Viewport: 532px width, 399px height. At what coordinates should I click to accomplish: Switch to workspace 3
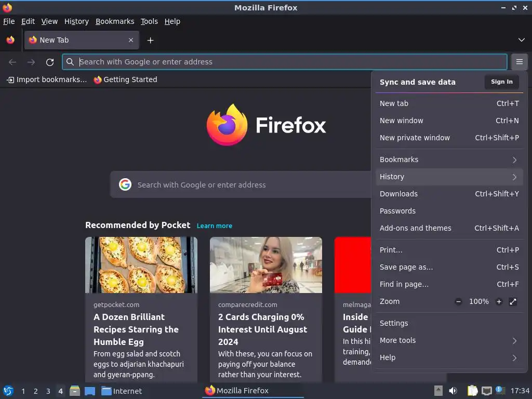coord(48,391)
